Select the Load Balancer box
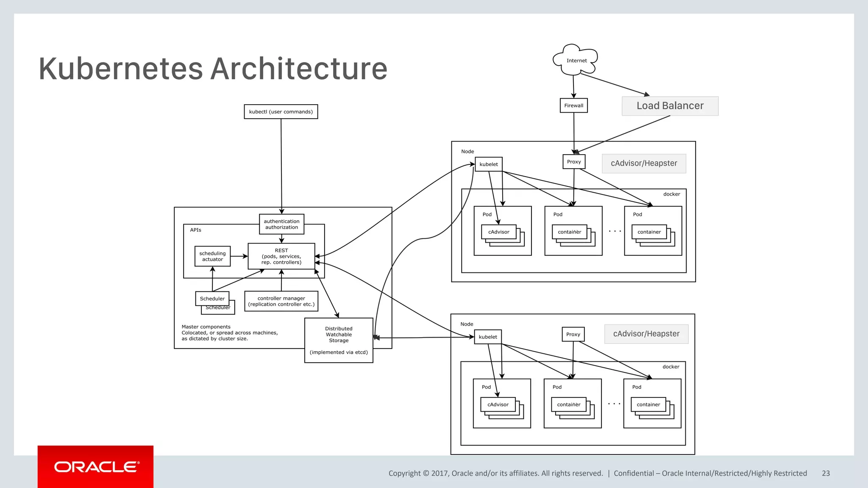Image resolution: width=868 pixels, height=488 pixels. (x=670, y=106)
